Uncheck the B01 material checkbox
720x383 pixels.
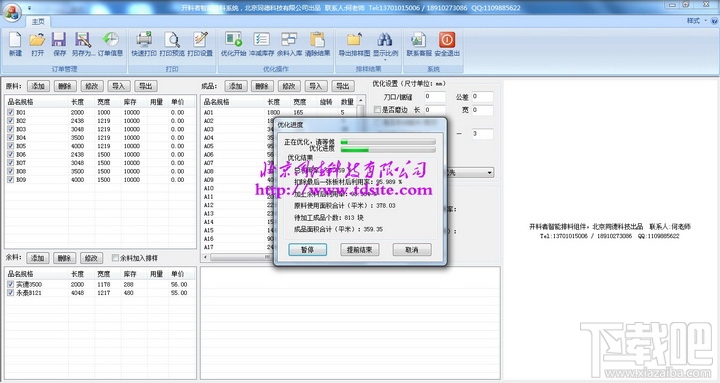click(11, 112)
